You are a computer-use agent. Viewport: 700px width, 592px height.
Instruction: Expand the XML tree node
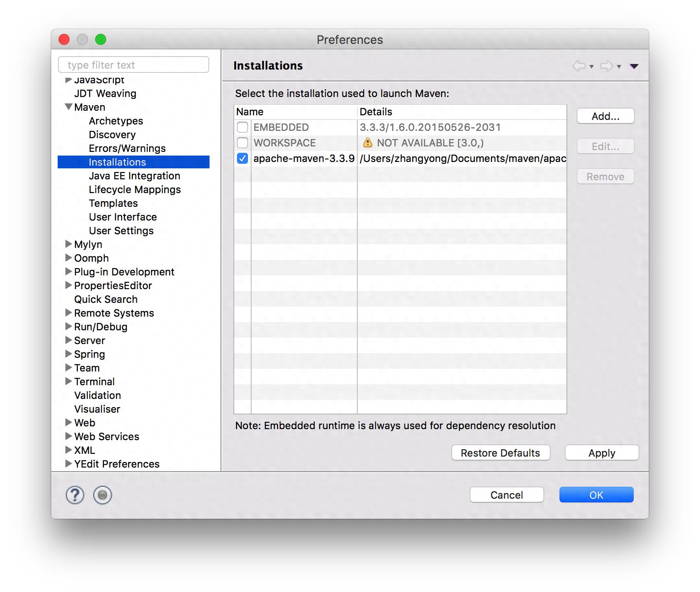pos(69,450)
